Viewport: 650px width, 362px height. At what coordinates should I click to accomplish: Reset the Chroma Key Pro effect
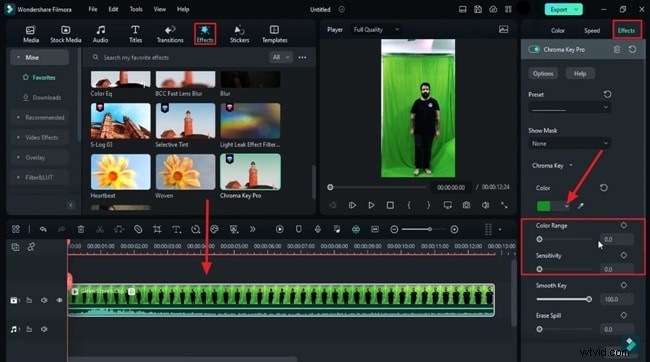point(632,49)
